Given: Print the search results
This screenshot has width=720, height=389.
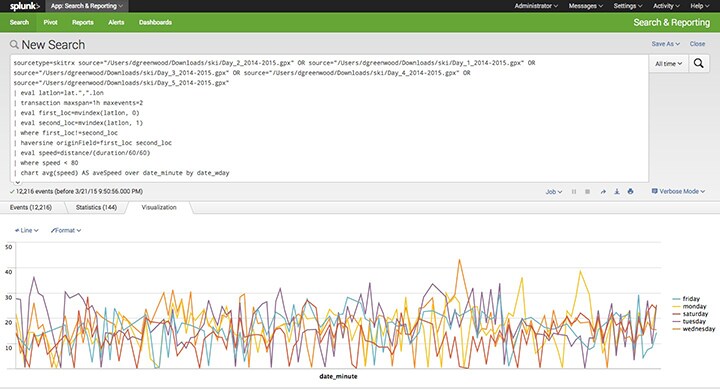Looking at the screenshot, I should point(630,192).
